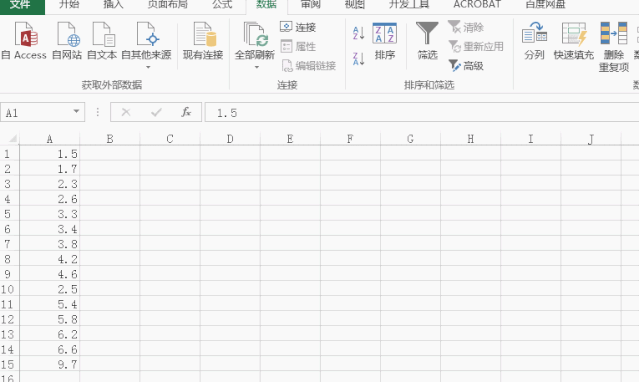The height and width of the screenshot is (382, 639).
Task: Click Clear filter (清除)
Action: pos(466,27)
